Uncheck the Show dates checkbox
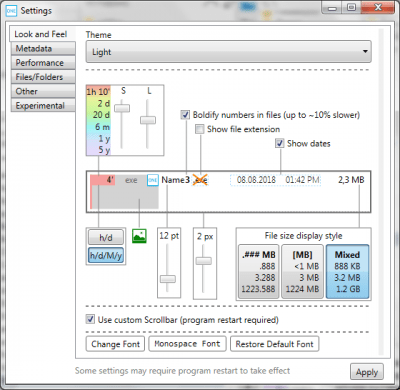400x390 pixels. click(x=279, y=143)
